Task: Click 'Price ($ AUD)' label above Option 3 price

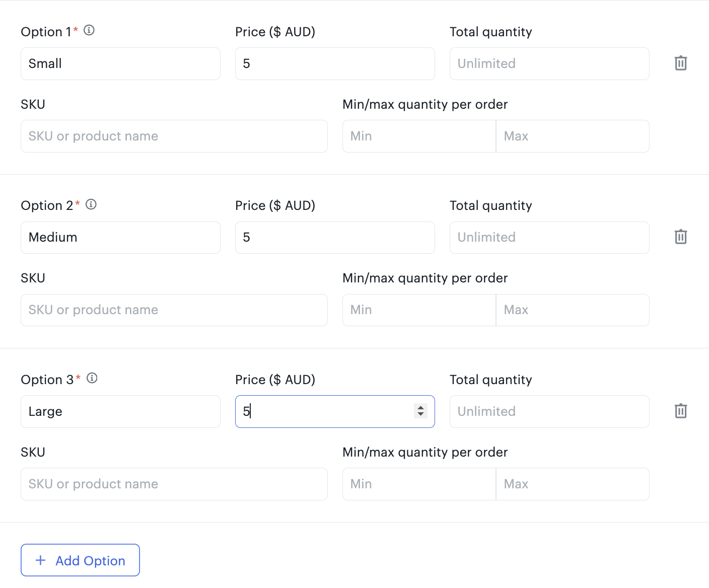Action: (x=275, y=380)
